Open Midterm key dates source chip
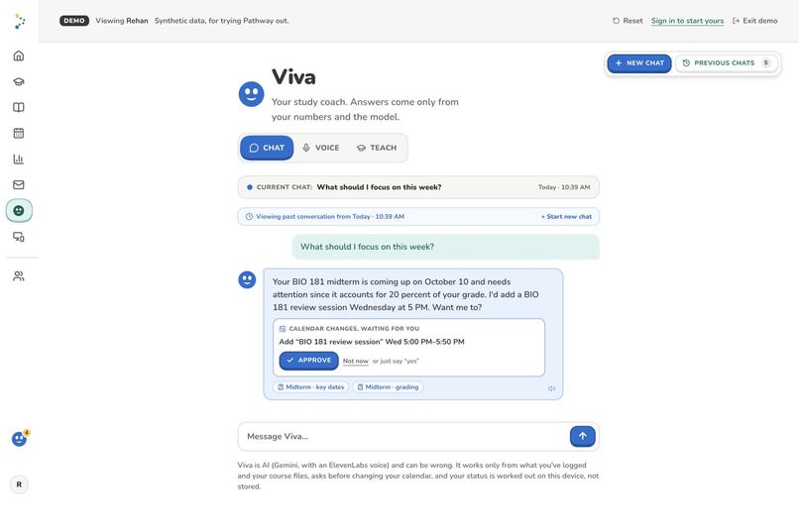 pos(311,387)
